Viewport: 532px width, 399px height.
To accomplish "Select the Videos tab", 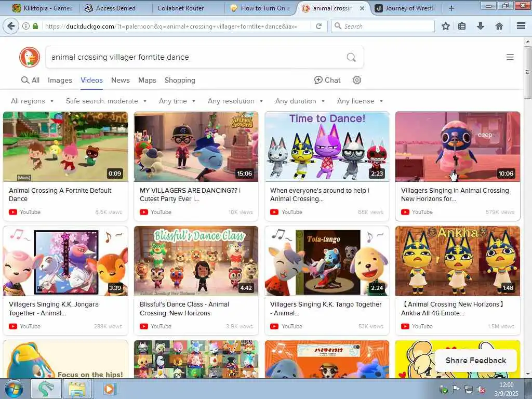I will coord(91,81).
